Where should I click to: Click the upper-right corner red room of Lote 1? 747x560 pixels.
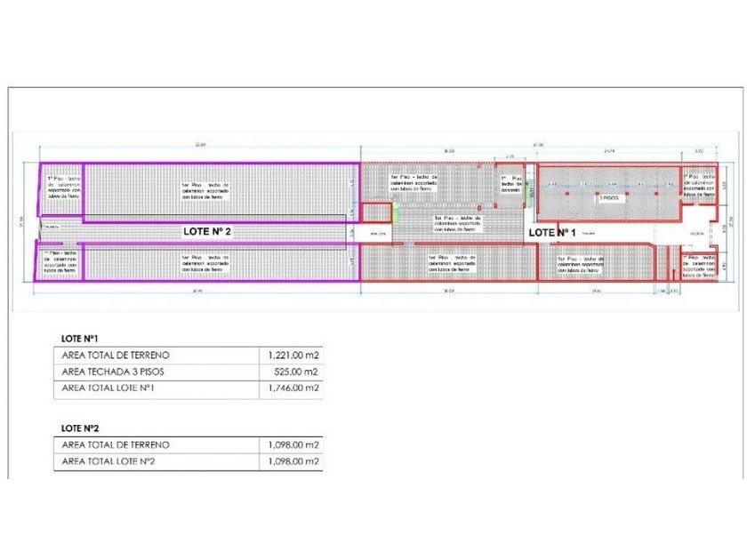699,185
